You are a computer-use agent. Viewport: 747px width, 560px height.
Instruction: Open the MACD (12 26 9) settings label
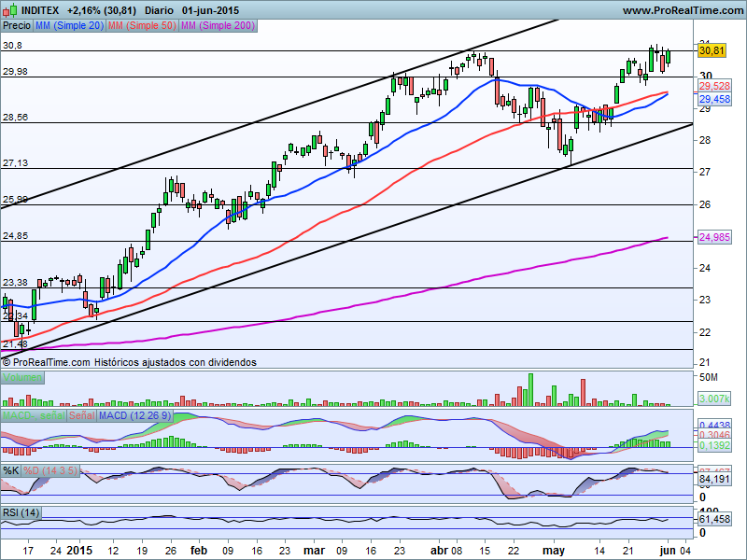click(x=134, y=415)
